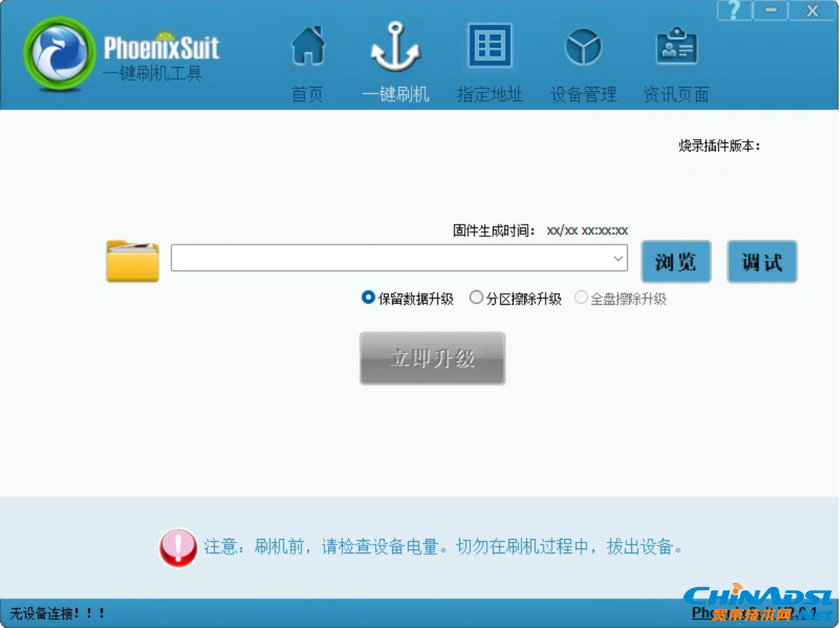
Task: Click the 立即升级 upgrade button
Action: [x=433, y=358]
